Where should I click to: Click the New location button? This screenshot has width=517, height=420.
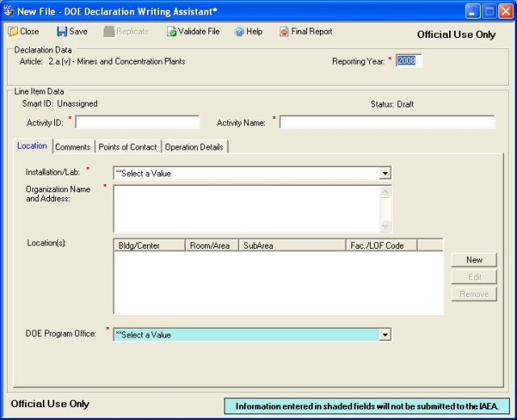point(474,259)
